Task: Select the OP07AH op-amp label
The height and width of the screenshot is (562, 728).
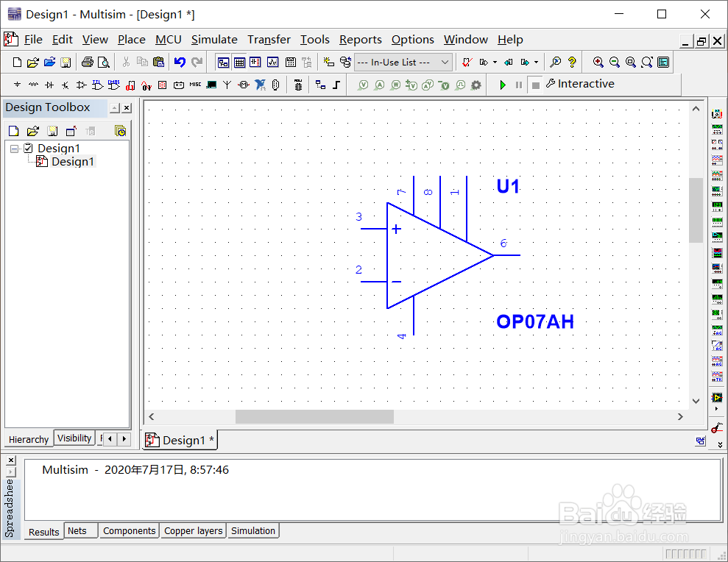Action: [535, 321]
